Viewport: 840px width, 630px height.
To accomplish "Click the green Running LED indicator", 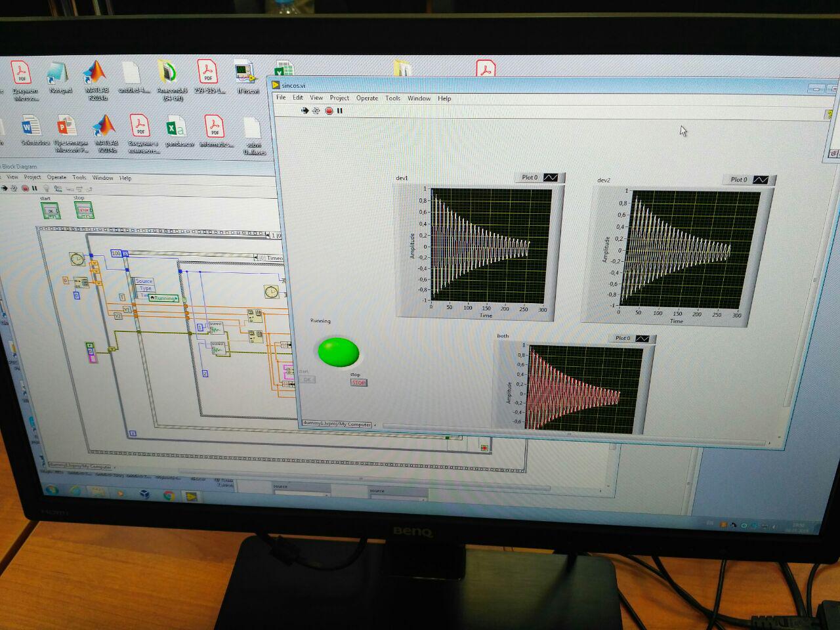I will [339, 352].
